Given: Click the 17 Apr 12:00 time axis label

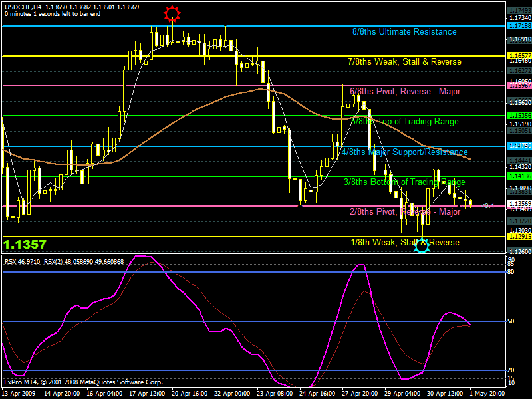Looking at the screenshot, I should [147, 394].
